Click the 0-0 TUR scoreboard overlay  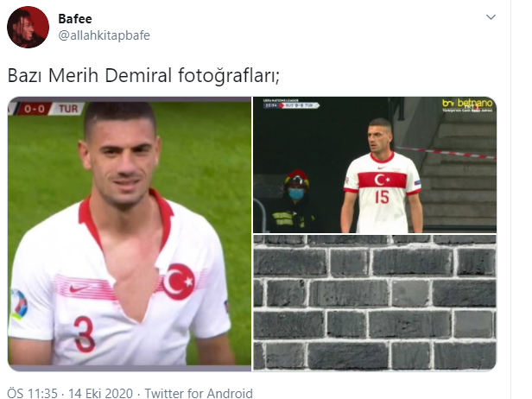(x=46, y=109)
